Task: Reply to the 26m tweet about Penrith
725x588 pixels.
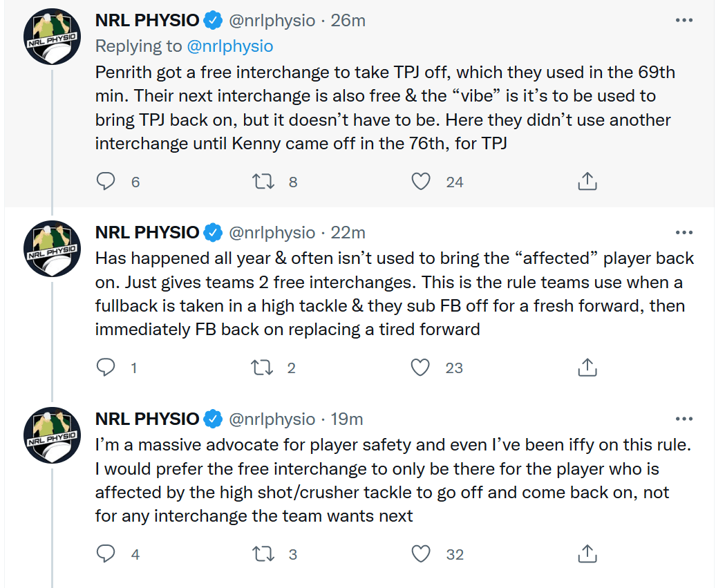Action: coord(106,181)
